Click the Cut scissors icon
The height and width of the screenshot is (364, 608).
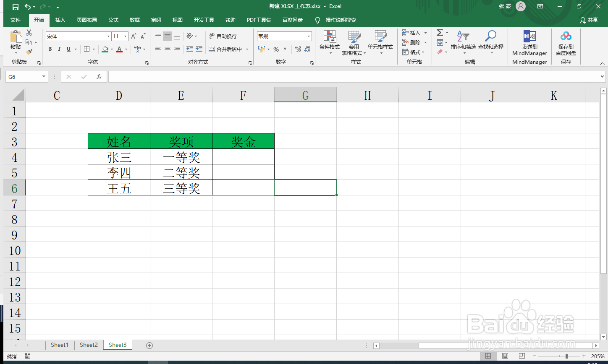(29, 33)
